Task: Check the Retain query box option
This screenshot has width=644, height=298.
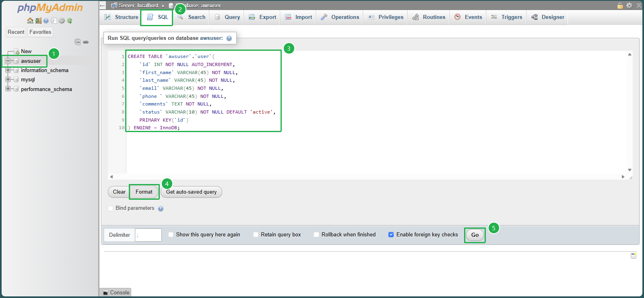Action: point(256,235)
